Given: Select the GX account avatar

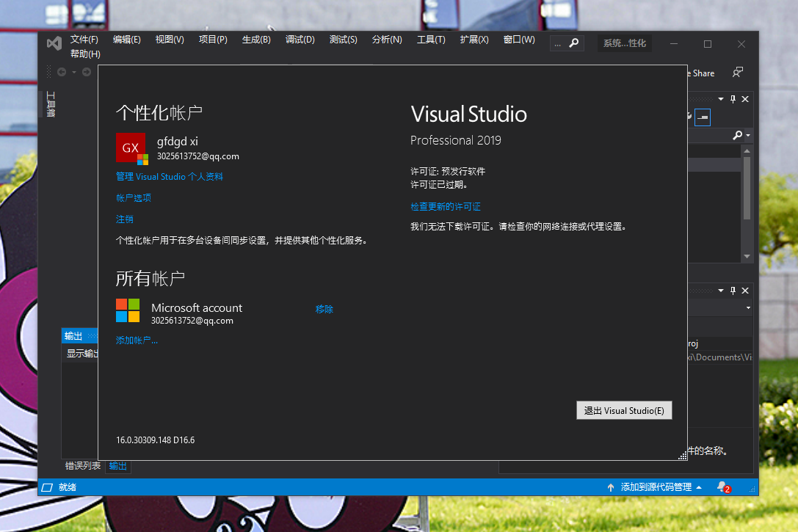Looking at the screenshot, I should click(x=131, y=147).
